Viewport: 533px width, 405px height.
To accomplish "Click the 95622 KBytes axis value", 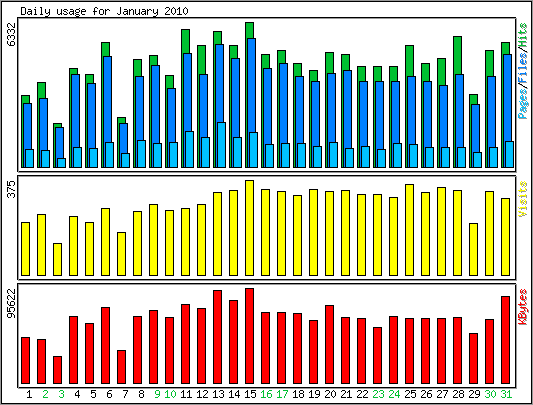I will (x=11, y=303).
